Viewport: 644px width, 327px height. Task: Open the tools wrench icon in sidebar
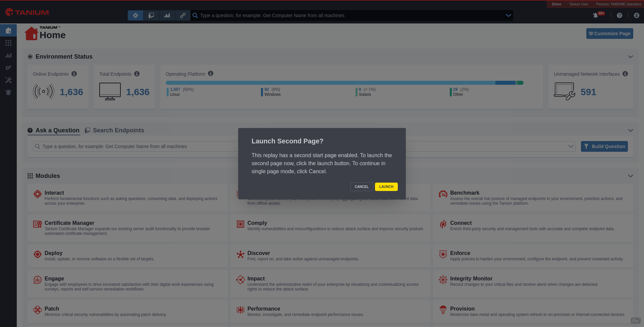coord(8,80)
